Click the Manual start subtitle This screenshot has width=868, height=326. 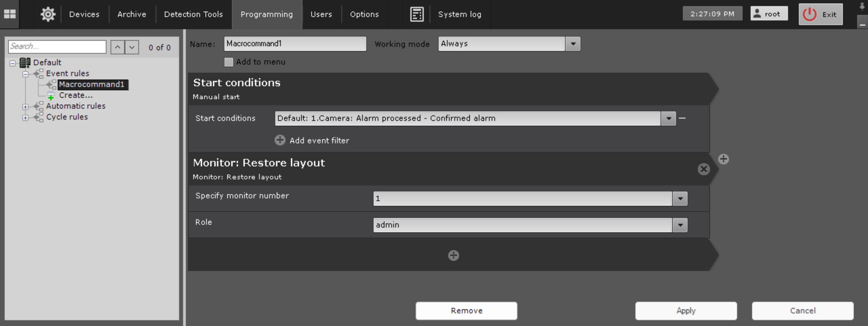tap(216, 97)
